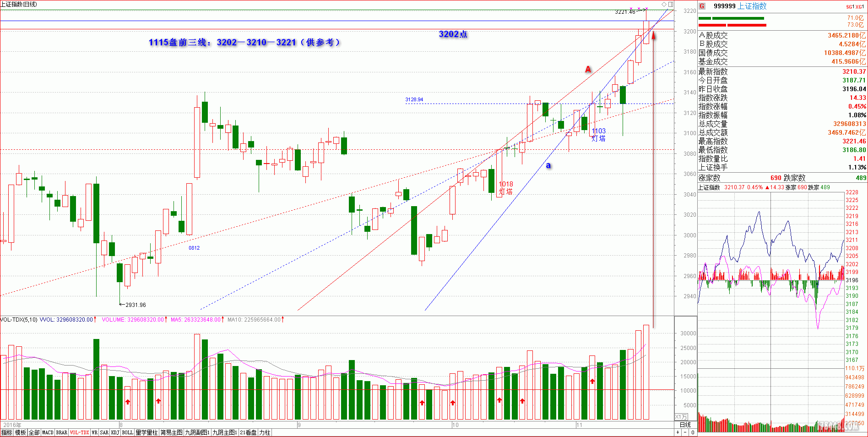Click the intraday 上证指数 header line
The height and width of the screenshot is (437, 868).
point(764,187)
